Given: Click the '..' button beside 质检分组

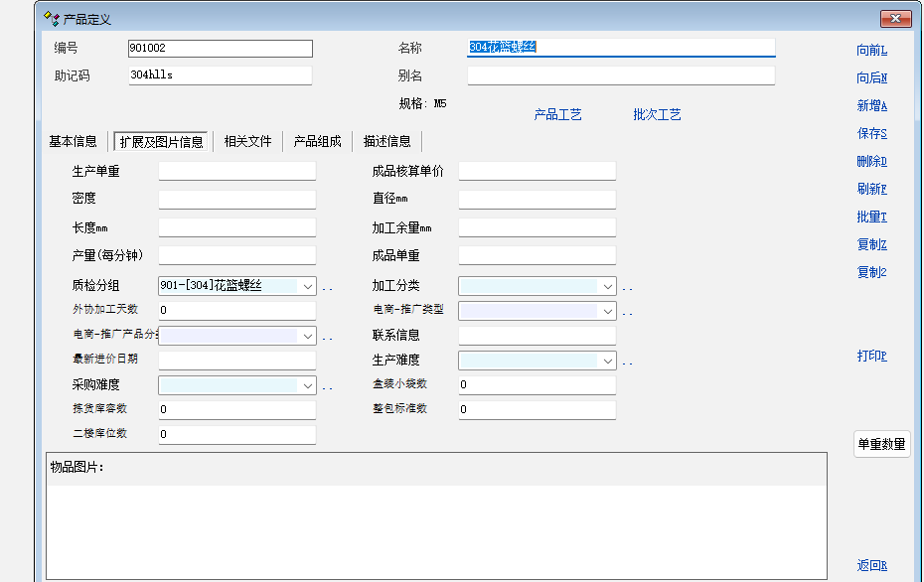Looking at the screenshot, I should click(328, 287).
